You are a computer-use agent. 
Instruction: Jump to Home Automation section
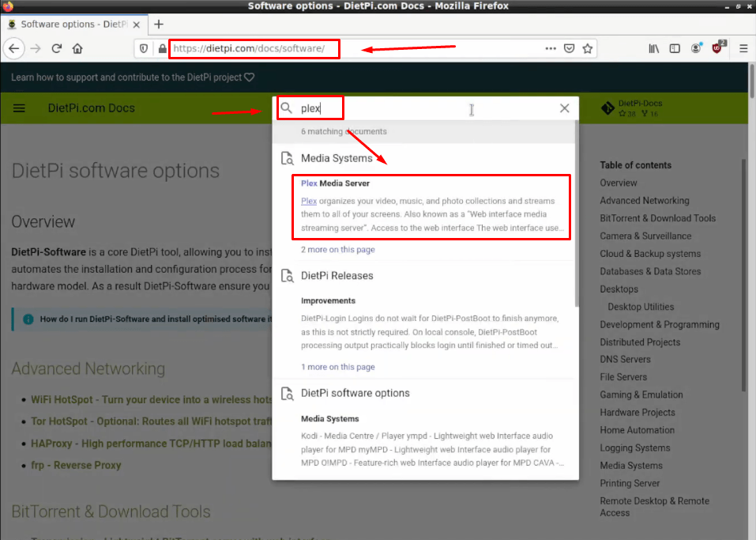click(x=637, y=430)
